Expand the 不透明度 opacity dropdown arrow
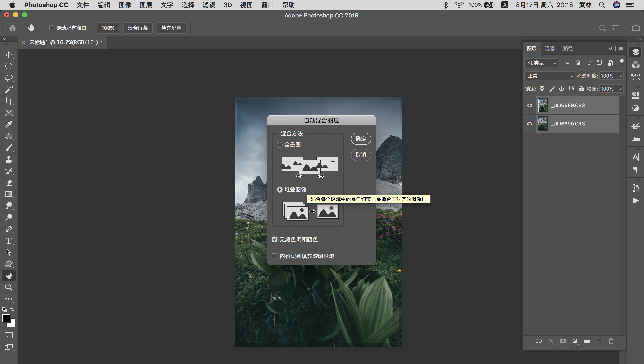This screenshot has width=644, height=364. (x=620, y=76)
